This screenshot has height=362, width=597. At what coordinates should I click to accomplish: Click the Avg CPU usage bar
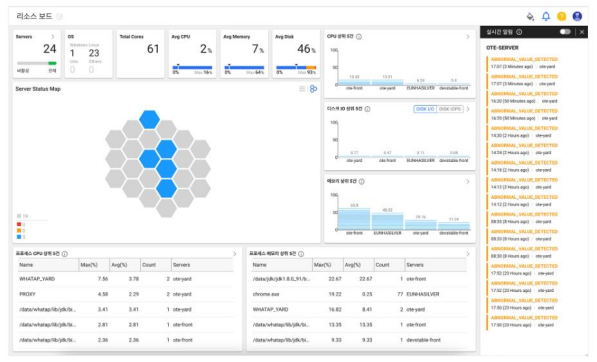click(192, 67)
